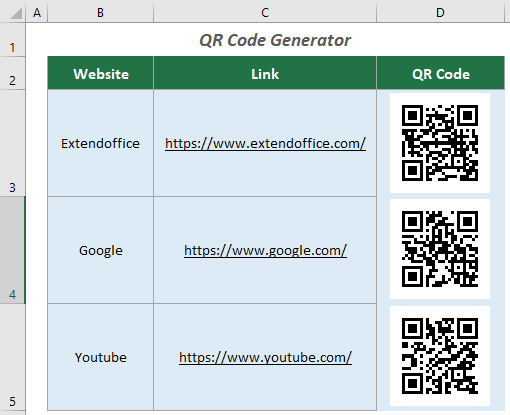This screenshot has width=510, height=415.
Task: Click the QR Code Generator title cell
Action: [x=275, y=40]
